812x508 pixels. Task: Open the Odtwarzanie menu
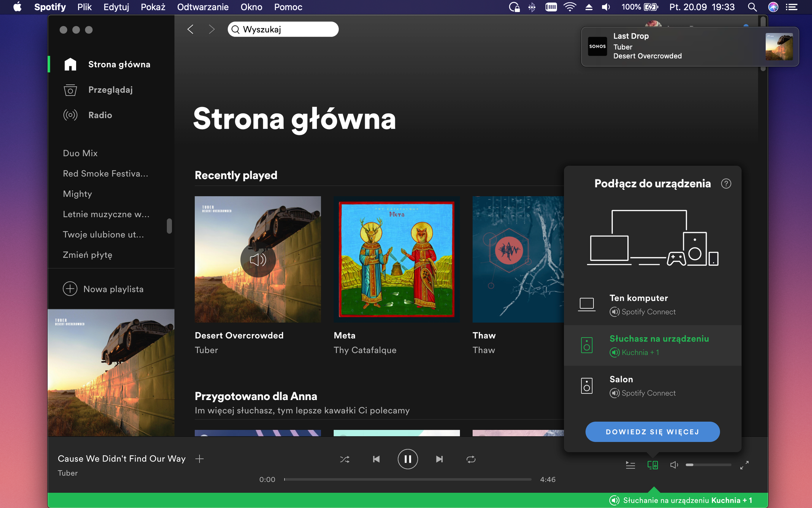[203, 7]
